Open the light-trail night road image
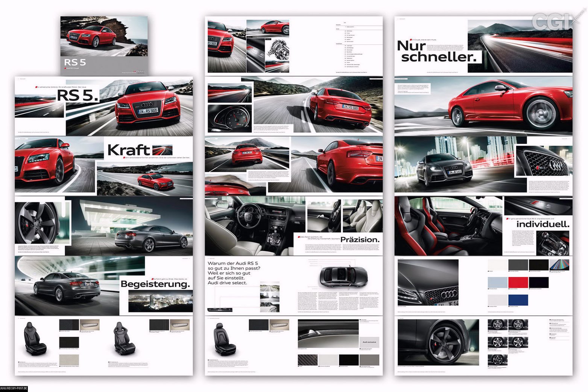This screenshot has width=588, height=392. (x=520, y=46)
